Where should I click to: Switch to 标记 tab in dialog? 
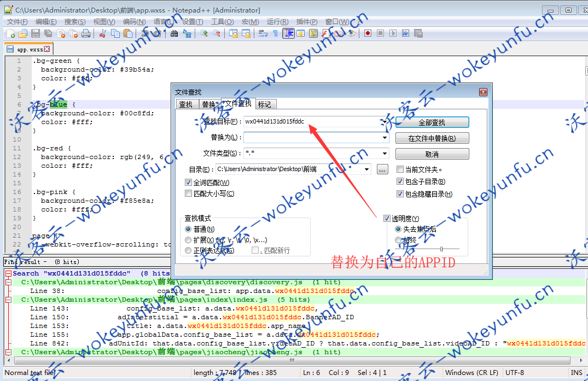265,104
